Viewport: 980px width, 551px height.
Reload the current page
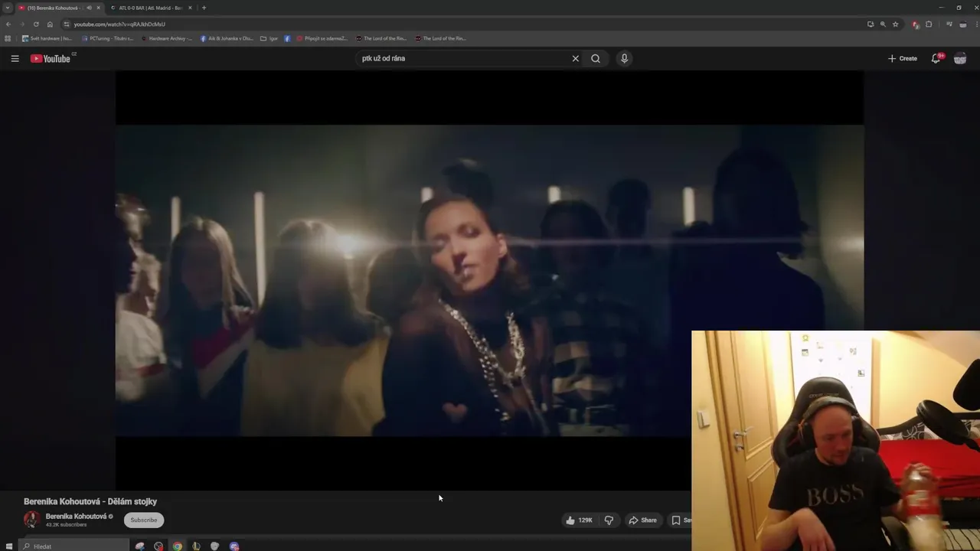pos(36,24)
